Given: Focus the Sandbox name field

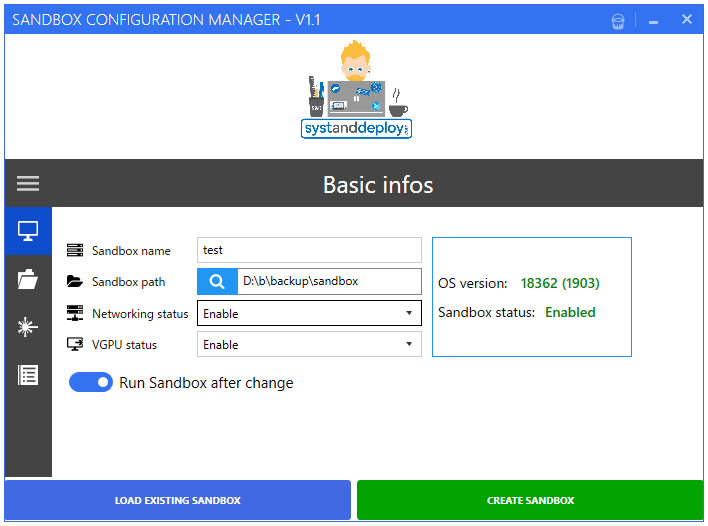Looking at the screenshot, I should click(309, 250).
